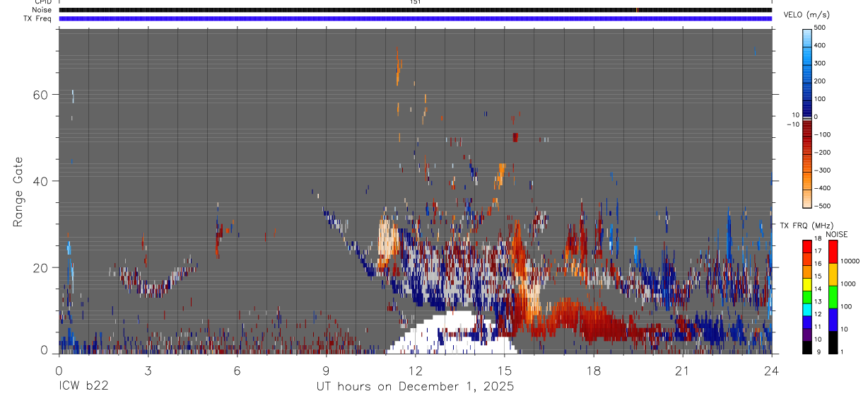The image size is (868, 401).
Task: Click the black Noise strip bar
Action: [415, 10]
